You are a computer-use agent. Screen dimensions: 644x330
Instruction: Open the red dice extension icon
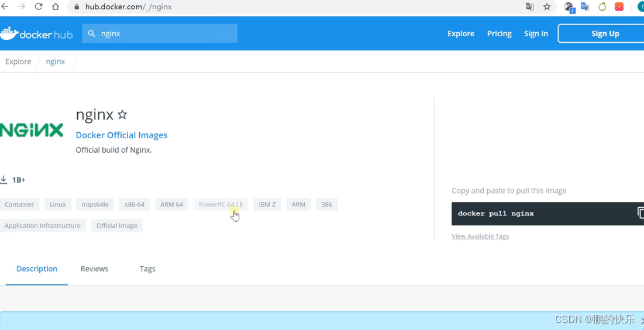coord(619,6)
